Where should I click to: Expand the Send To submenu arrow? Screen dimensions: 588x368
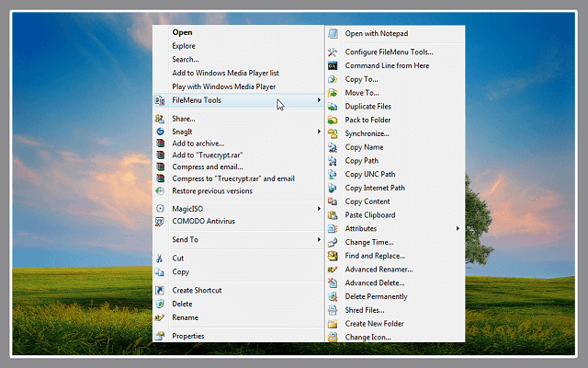(x=319, y=239)
